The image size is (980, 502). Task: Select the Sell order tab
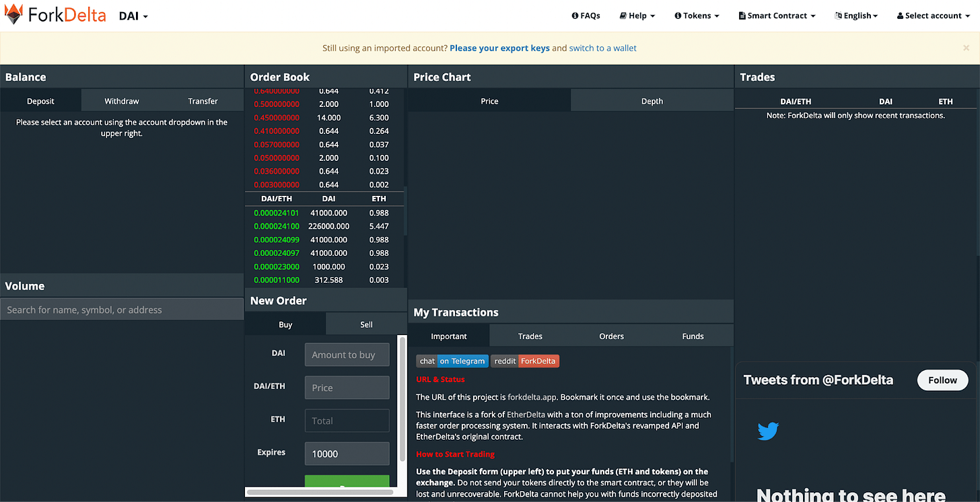(366, 324)
